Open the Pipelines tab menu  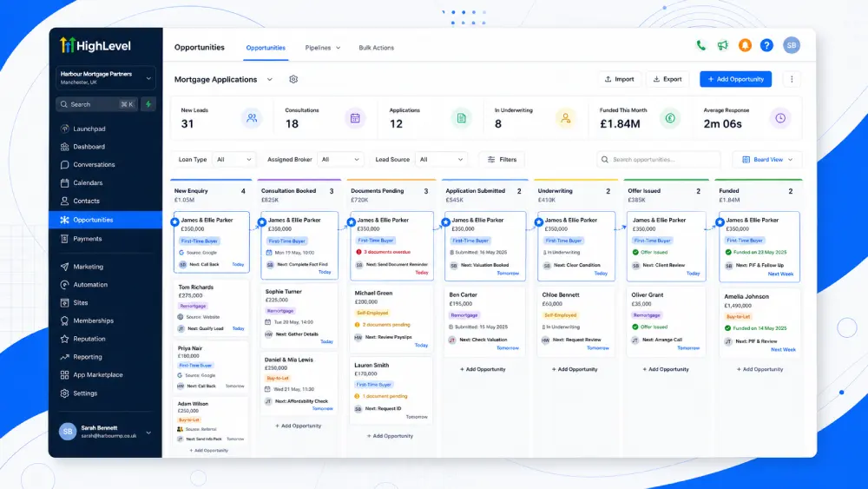point(323,48)
